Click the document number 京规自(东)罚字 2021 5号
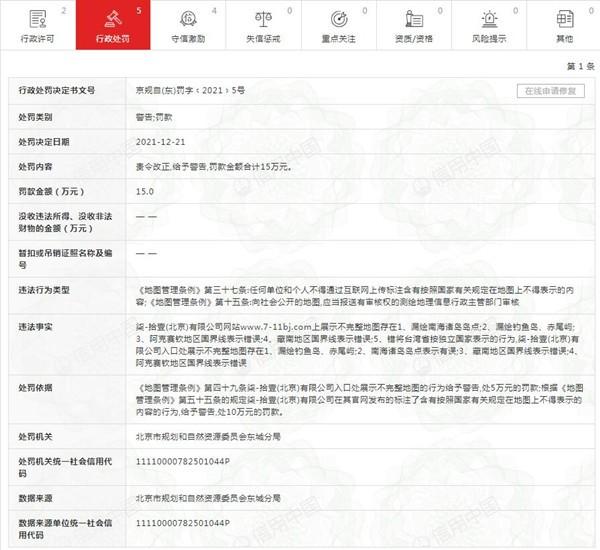The height and width of the screenshot is (550, 600). (x=191, y=90)
